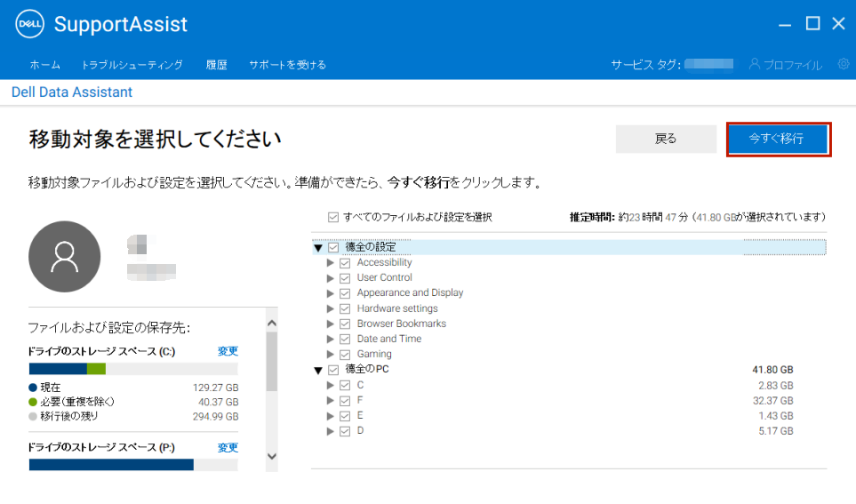Uncheck the Browser Bookmarks checkbox
This screenshot has height=504, width=856.
point(345,324)
